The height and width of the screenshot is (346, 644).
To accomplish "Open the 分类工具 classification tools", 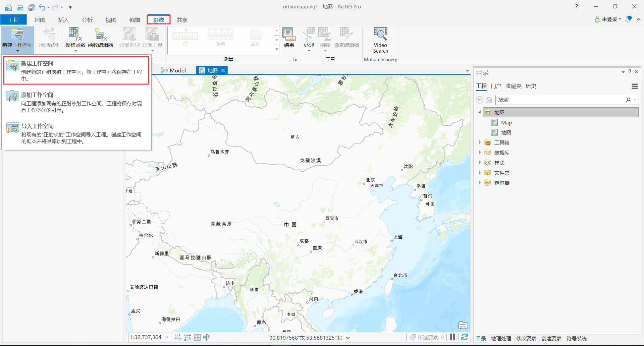I will click(152, 37).
